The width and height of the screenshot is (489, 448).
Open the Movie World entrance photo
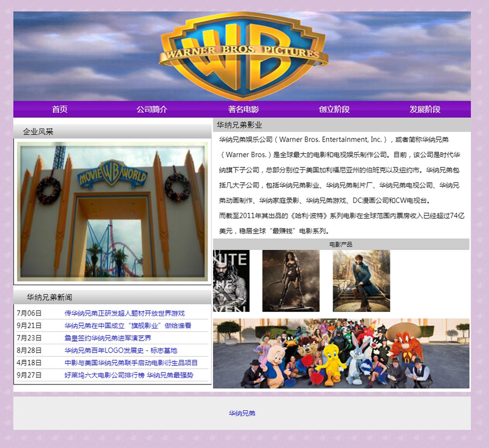click(x=112, y=211)
